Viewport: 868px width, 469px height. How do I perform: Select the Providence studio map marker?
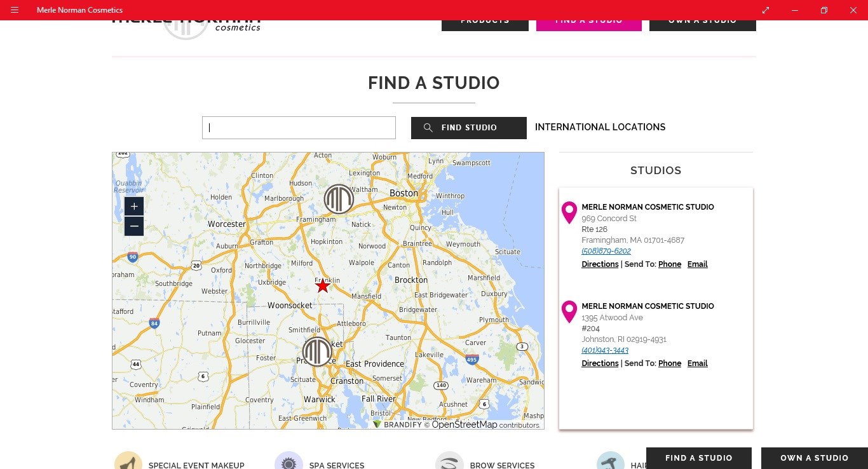click(x=317, y=351)
